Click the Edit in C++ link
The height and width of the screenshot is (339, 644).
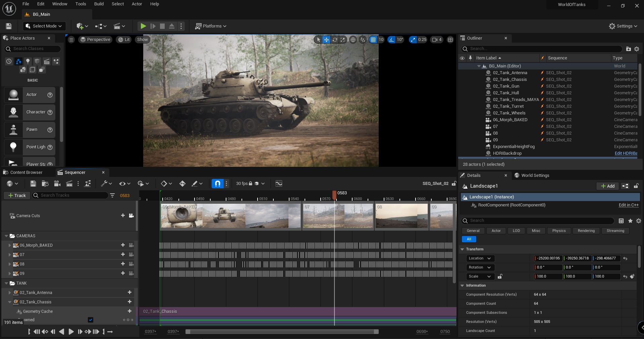[628, 205]
